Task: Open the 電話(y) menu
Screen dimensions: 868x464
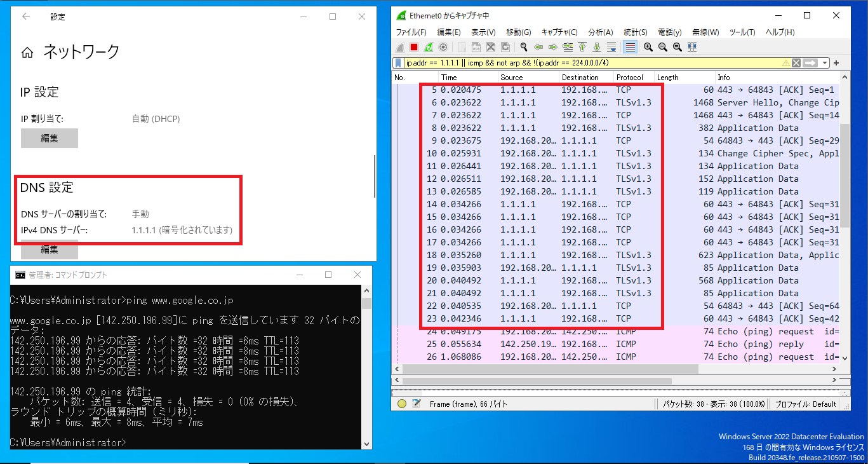Action: 669,32
